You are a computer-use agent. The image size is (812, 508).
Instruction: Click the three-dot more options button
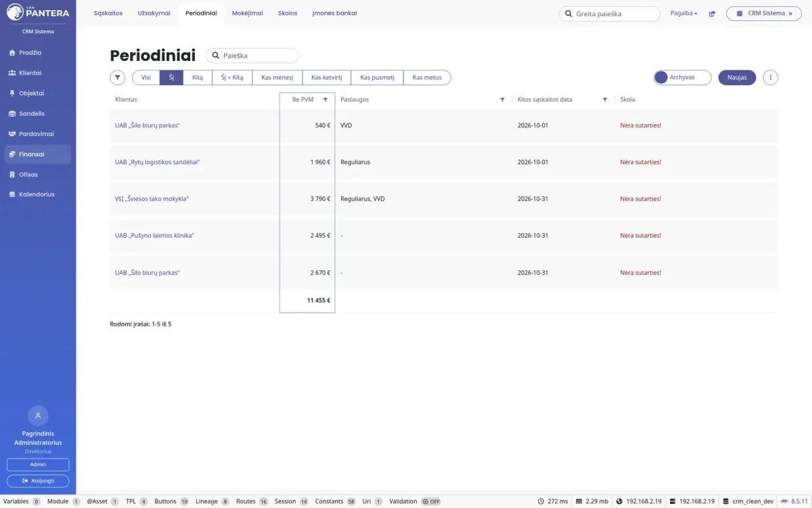click(x=770, y=78)
